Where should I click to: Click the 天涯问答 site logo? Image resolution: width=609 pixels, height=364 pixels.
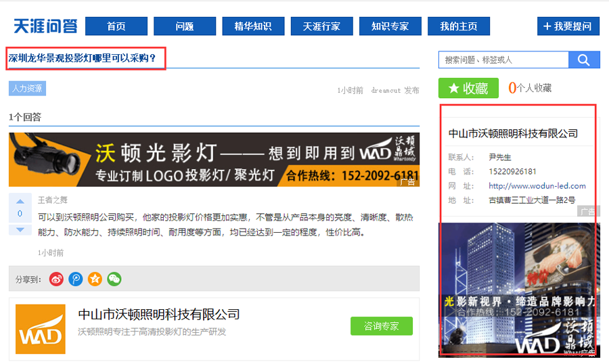[45, 26]
